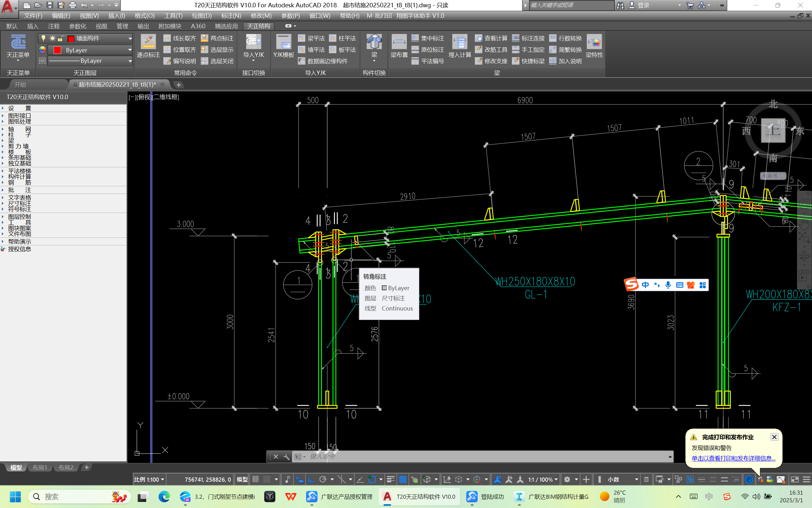Click the 集中标注 tool
812x508 pixels.
(x=428, y=38)
